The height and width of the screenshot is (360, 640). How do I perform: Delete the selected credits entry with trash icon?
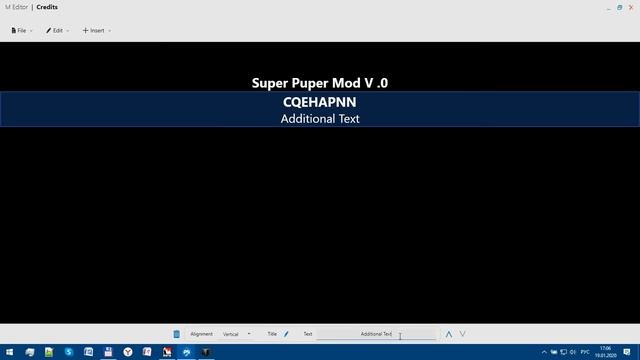pos(176,334)
